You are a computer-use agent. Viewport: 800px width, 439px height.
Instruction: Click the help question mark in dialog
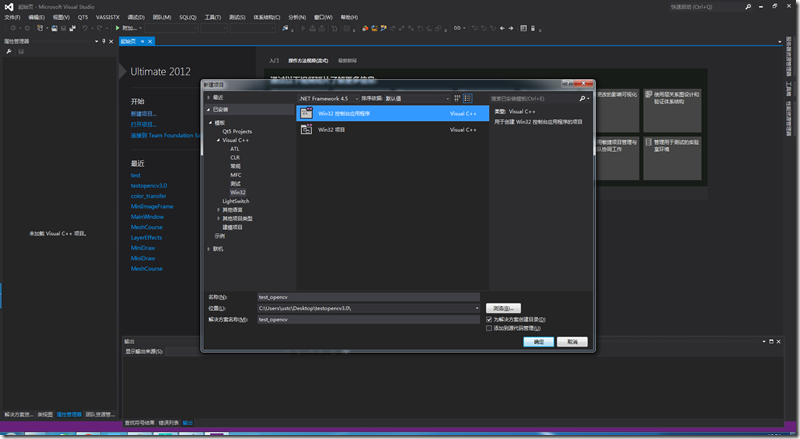pos(567,83)
